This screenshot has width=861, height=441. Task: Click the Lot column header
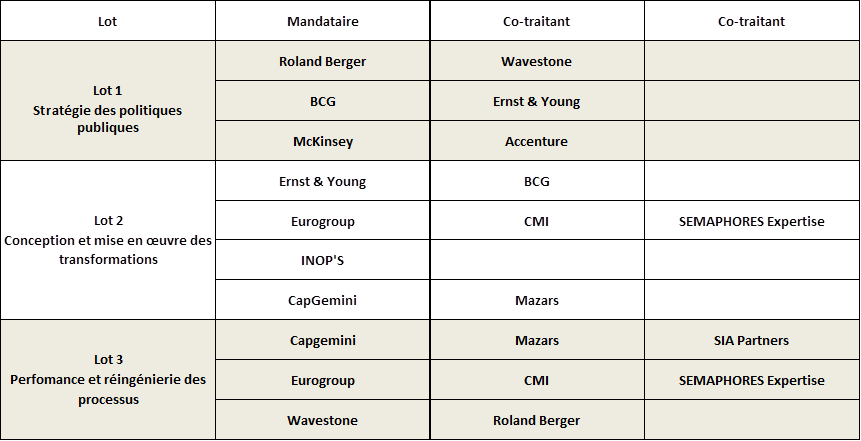pyautogui.click(x=107, y=21)
